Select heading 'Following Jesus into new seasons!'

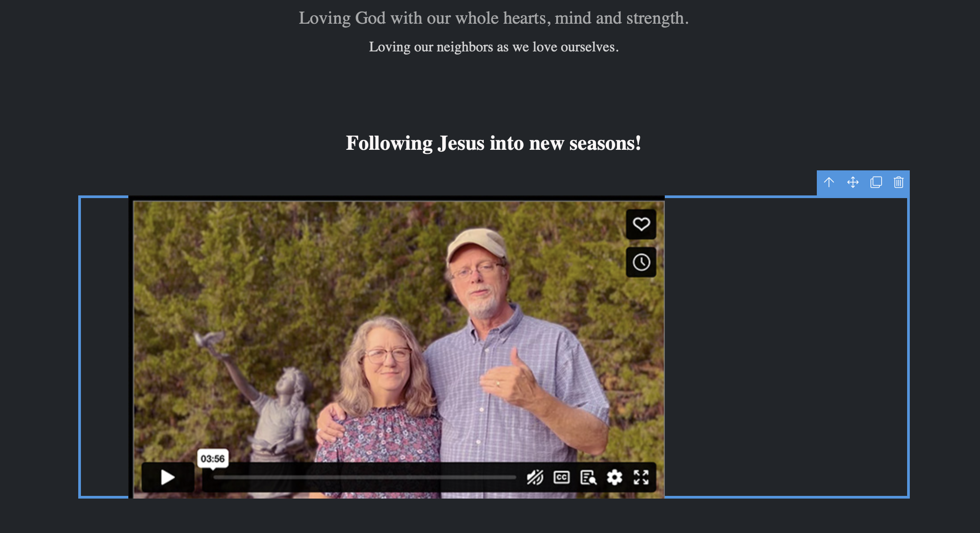[494, 143]
